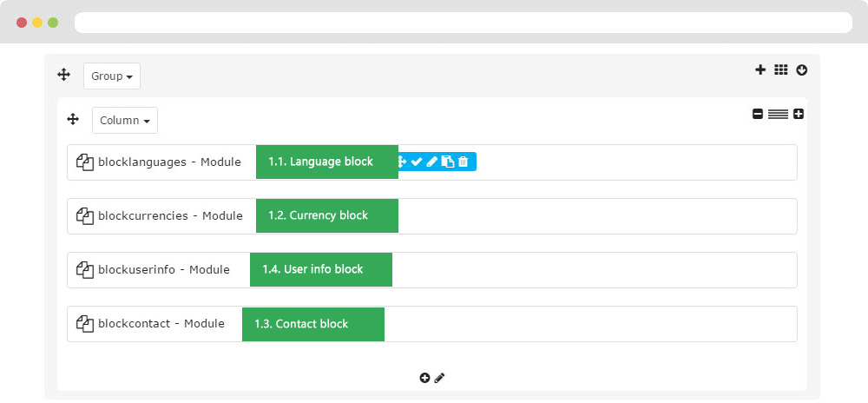Edit blocklanguages module using pencil icon
This screenshot has width=868, height=403.
point(431,162)
